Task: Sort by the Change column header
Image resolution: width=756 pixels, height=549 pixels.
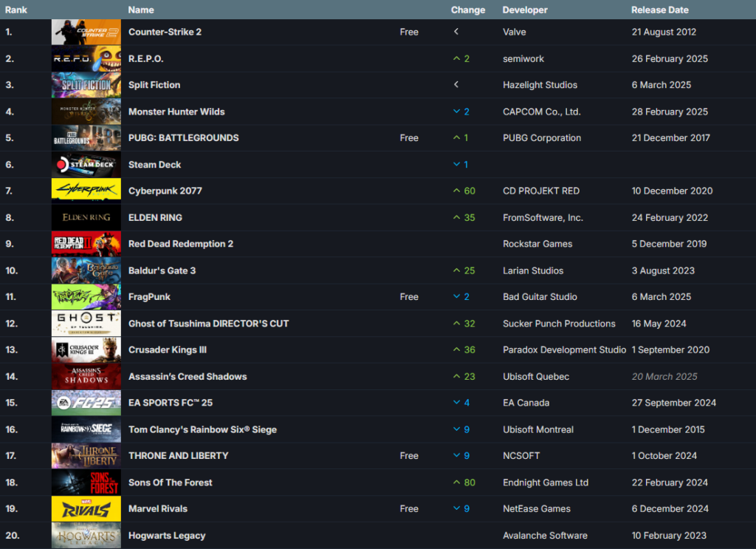Action: coord(468,10)
